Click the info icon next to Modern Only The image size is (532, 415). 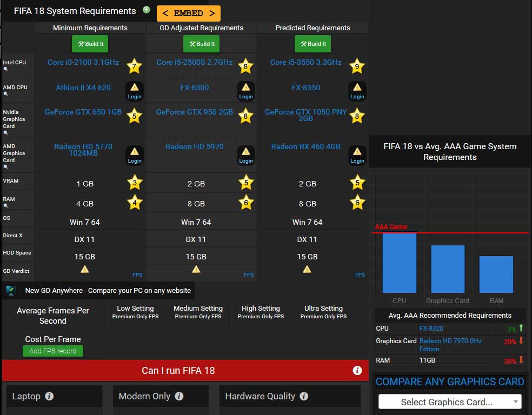(x=179, y=396)
